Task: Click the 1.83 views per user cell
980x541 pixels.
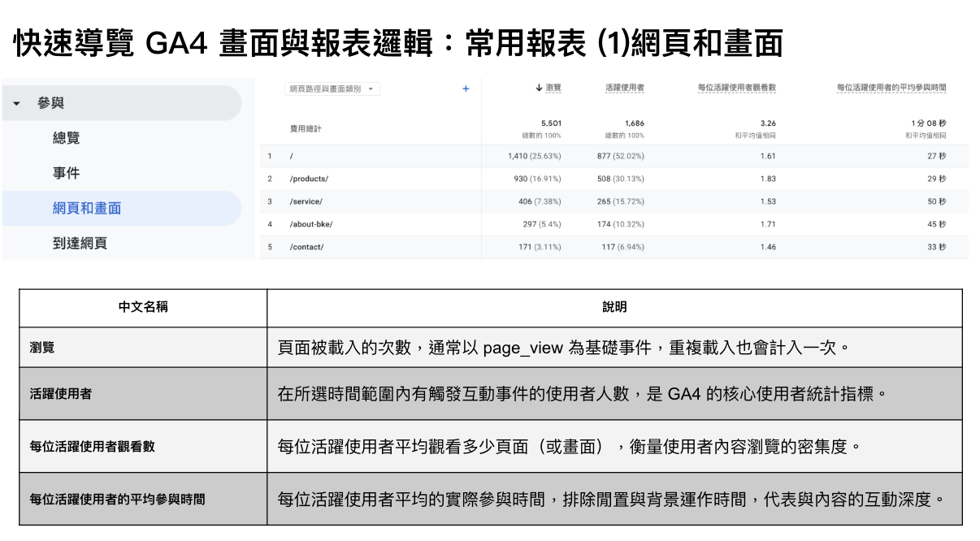Action: tap(768, 179)
